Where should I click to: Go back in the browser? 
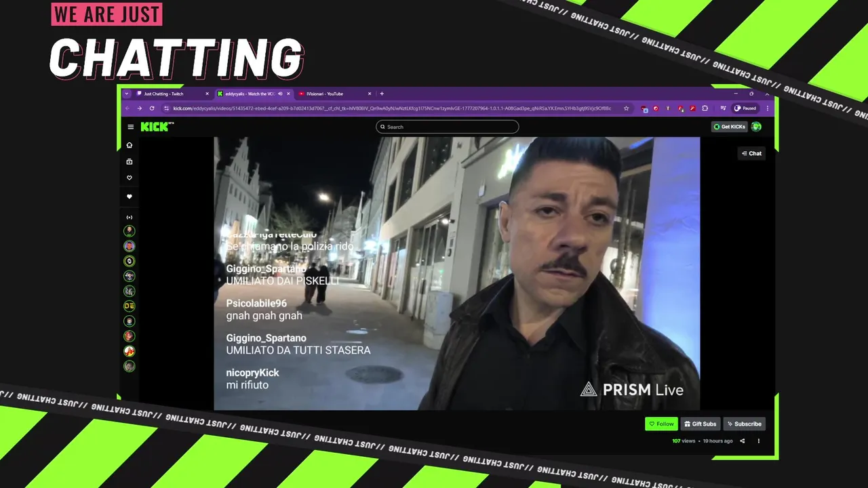[x=127, y=108]
